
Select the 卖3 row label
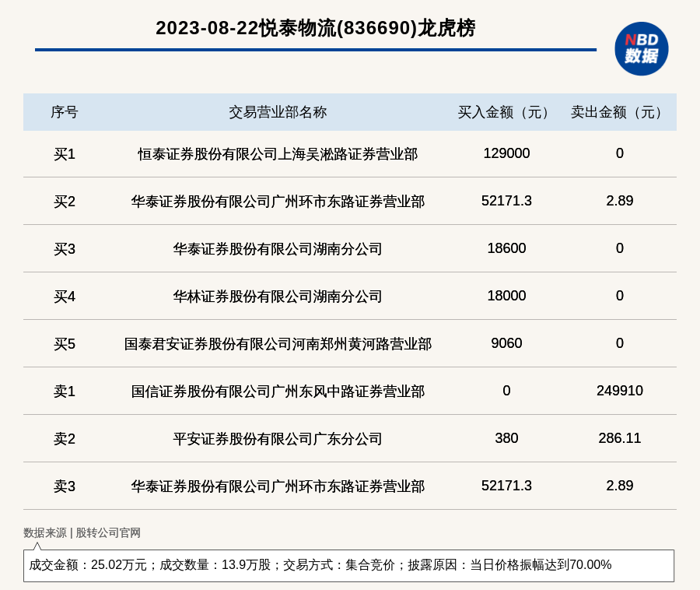click(65, 486)
